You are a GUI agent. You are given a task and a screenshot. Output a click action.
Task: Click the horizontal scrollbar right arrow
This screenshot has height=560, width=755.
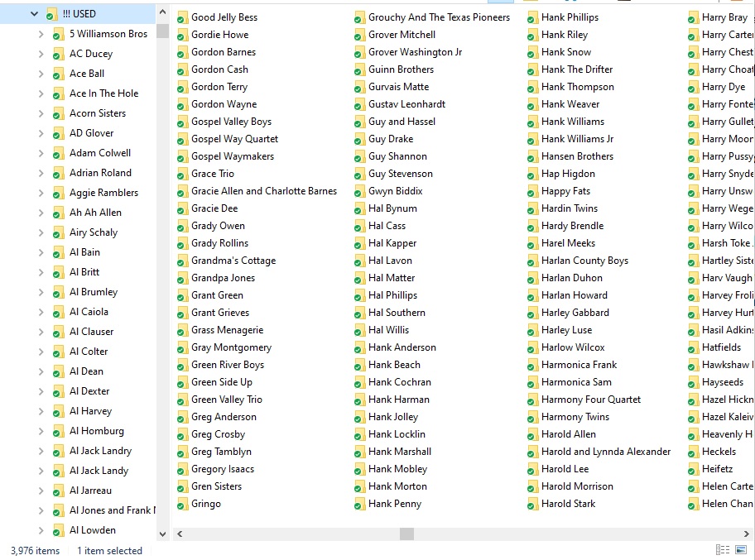click(x=748, y=534)
